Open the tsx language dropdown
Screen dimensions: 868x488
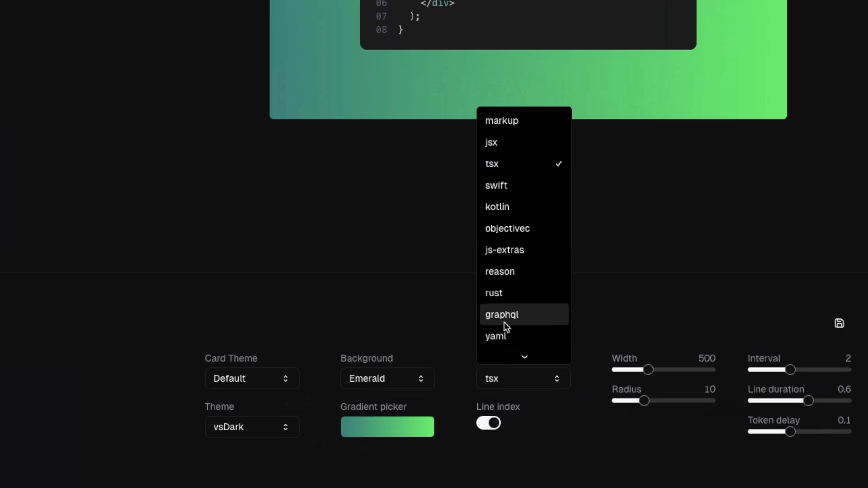[x=523, y=378]
